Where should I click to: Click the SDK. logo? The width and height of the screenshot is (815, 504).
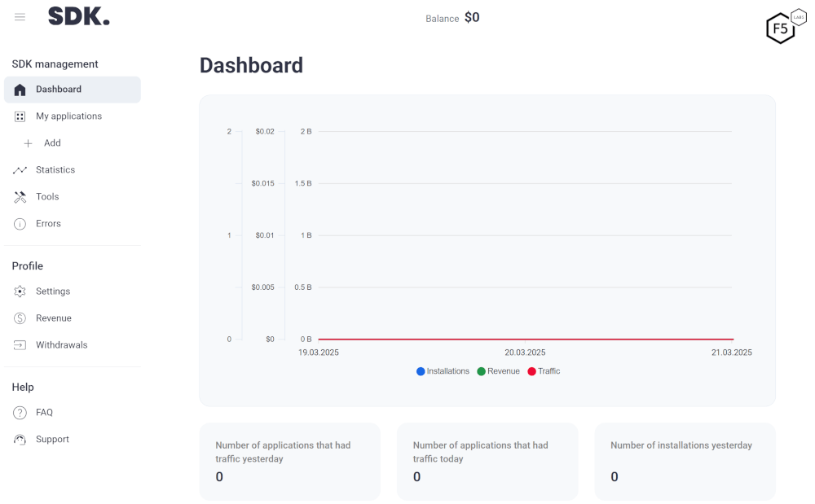[78, 16]
